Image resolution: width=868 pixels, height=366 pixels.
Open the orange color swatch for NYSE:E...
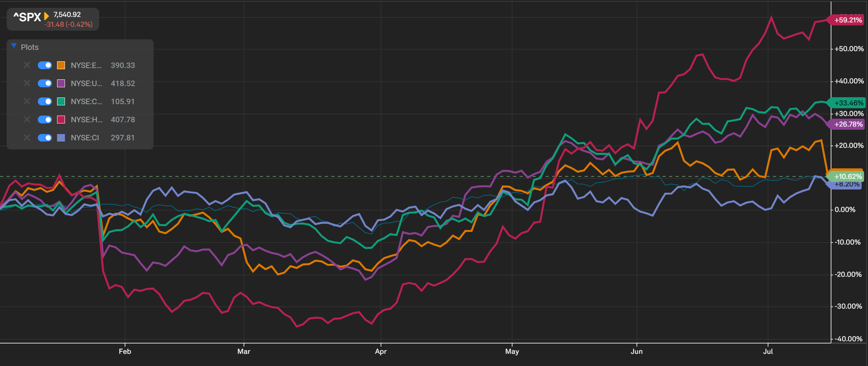click(61, 65)
